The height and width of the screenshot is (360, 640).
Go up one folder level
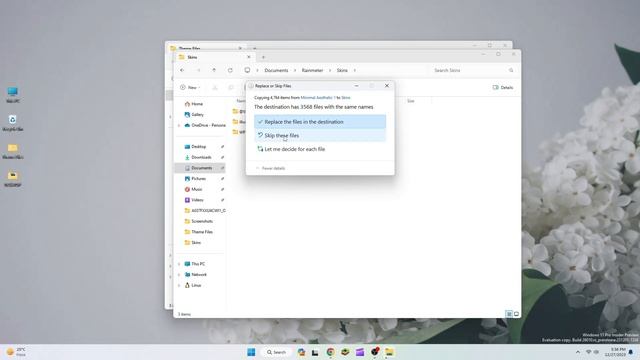[214, 70]
